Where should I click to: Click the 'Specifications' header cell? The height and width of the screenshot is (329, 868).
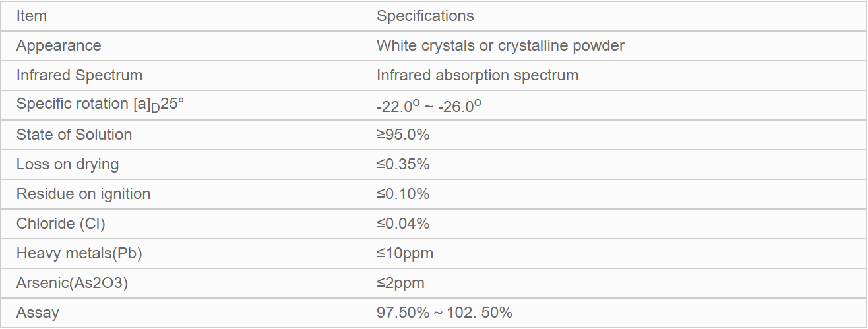pos(425,16)
